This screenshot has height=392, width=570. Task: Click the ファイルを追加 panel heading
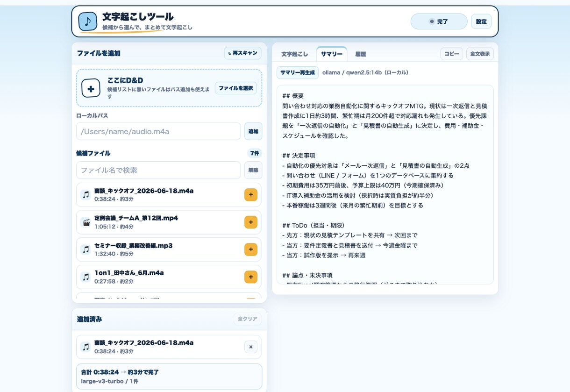coord(99,53)
